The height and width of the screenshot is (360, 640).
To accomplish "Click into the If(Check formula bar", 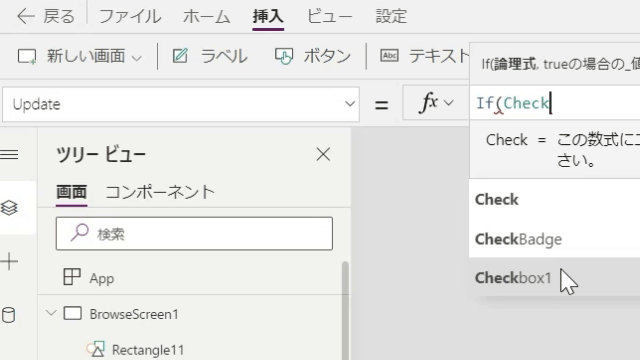I will pyautogui.click(x=555, y=103).
